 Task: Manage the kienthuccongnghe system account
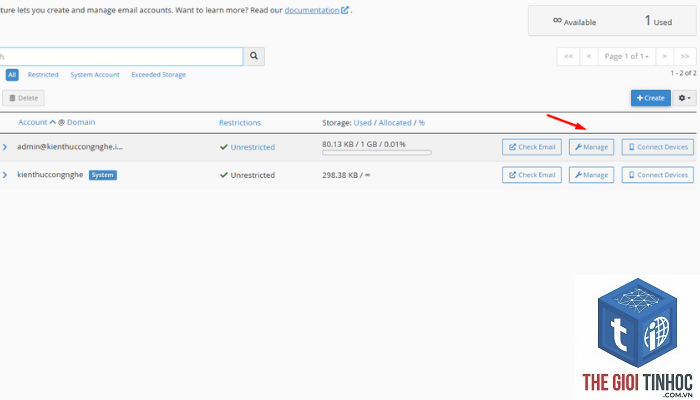(591, 175)
